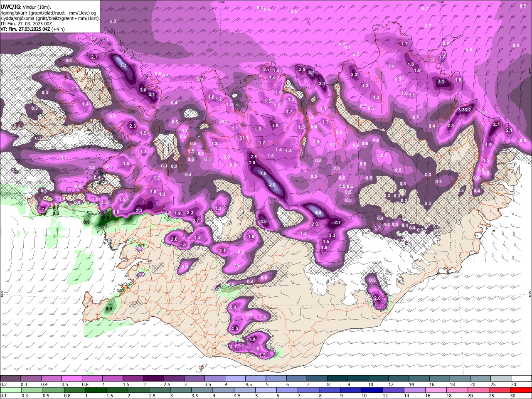
Task: Click the '0.1' label under the bottom row
Action: point(3,395)
